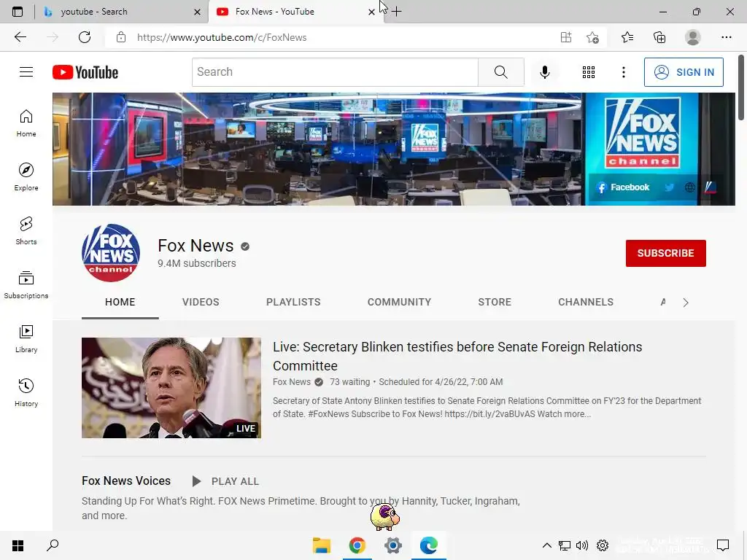This screenshot has width=747, height=560.
Task: Open the YouTube apps grid
Action: [x=589, y=72]
